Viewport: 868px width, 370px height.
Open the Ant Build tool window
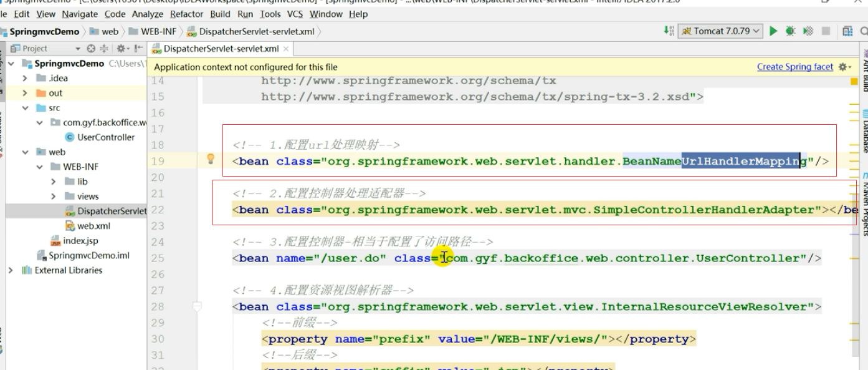pyautogui.click(x=865, y=70)
